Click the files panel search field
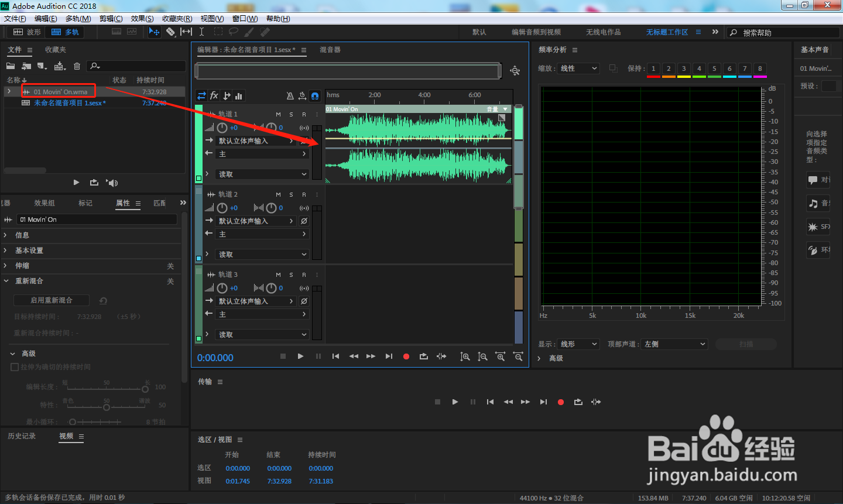This screenshot has height=504, width=843. pos(136,66)
